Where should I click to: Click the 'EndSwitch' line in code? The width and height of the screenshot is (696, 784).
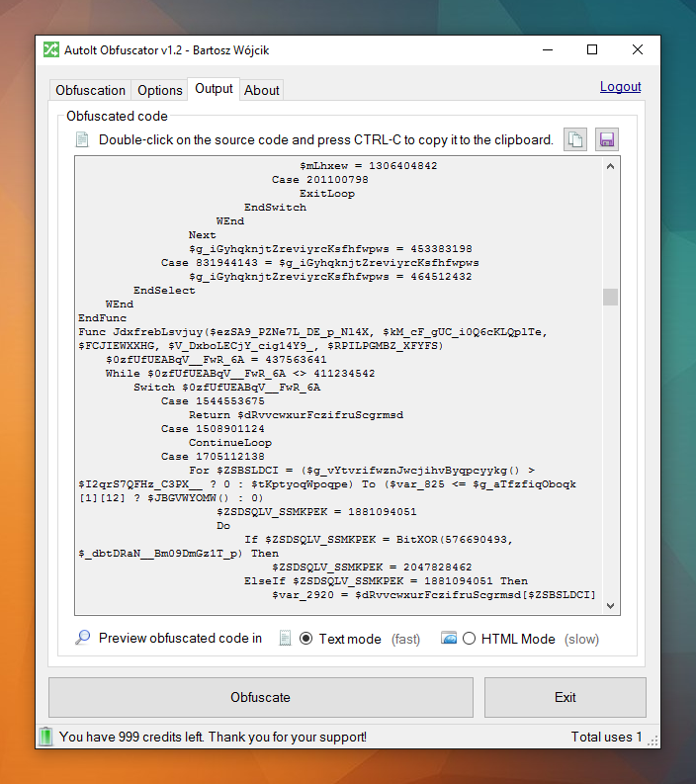point(276,207)
